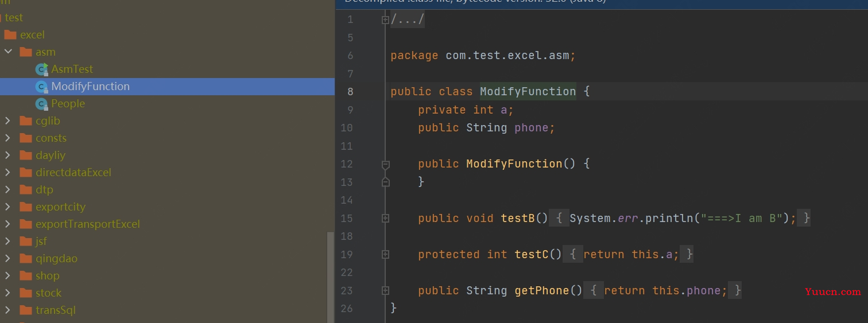The height and width of the screenshot is (323, 868).
Task: Collapse ModifyFunction constructor at line 12
Action: [x=385, y=165]
